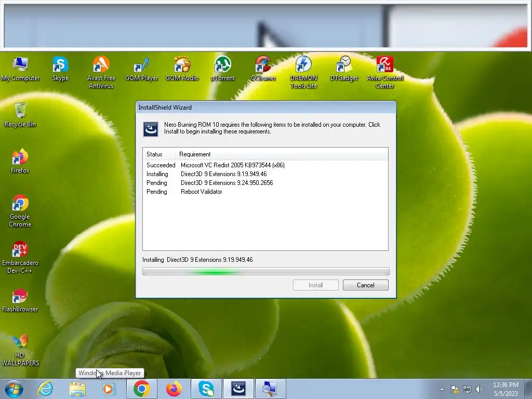Launch Internet Explorer from the taskbar
Image resolution: width=532 pixels, height=399 pixels.
tap(46, 389)
